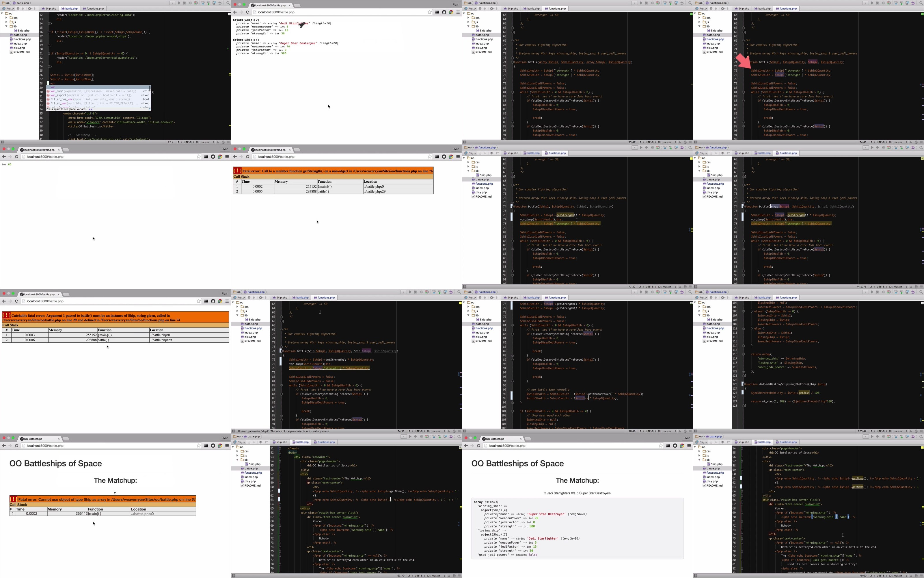Click colored Chrome extension icon in 'int 60' browser
Screen dimensions: 924x578
pos(220,157)
